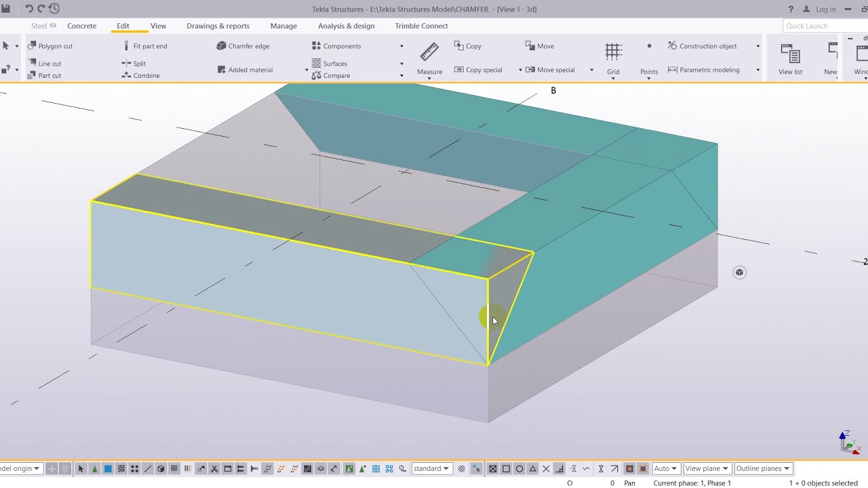The image size is (868, 488).
Task: Click the Save floppy disk icon
Action: pyautogui.click(x=5, y=9)
